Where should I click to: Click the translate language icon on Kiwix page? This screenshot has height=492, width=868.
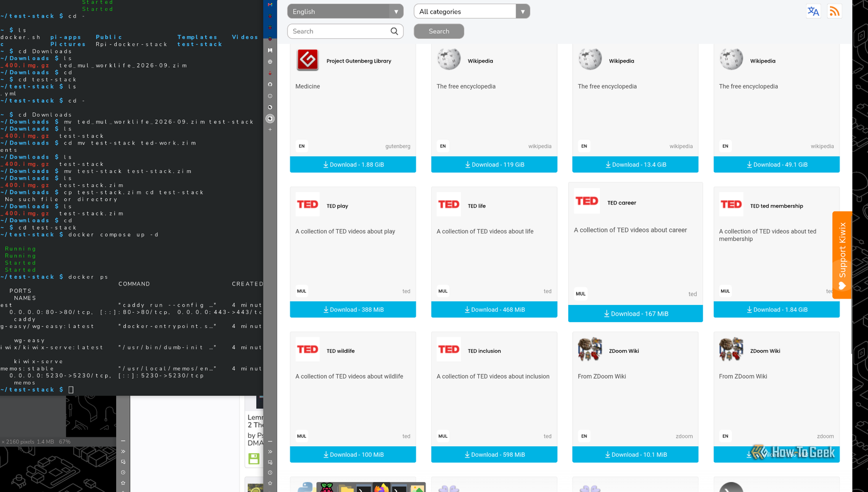pyautogui.click(x=813, y=11)
